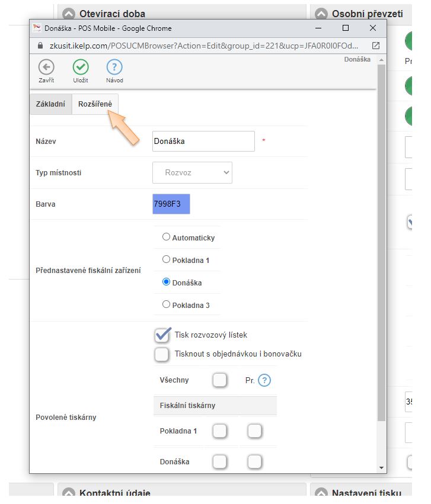Collapse the Otevírací doba section
431x504 pixels.
(x=69, y=14)
